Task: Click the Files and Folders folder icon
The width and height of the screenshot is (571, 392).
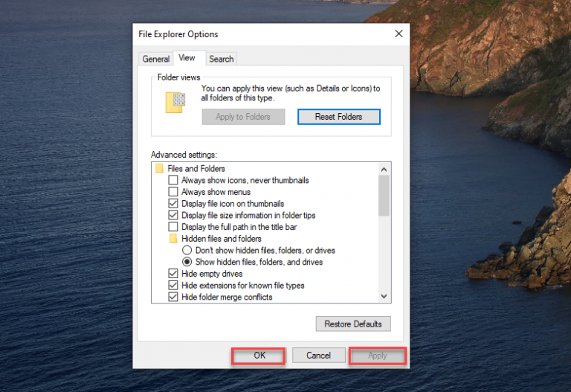Action: [160, 169]
